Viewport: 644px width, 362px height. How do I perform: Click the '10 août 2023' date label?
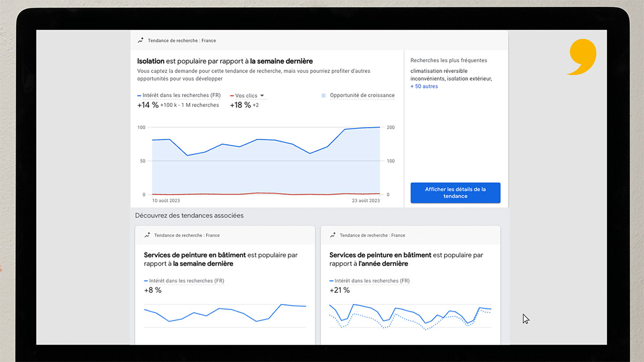click(166, 201)
